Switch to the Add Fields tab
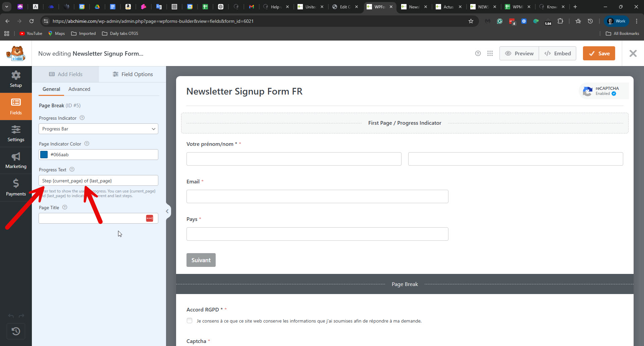Screen dimensions: 644x346 66,74
